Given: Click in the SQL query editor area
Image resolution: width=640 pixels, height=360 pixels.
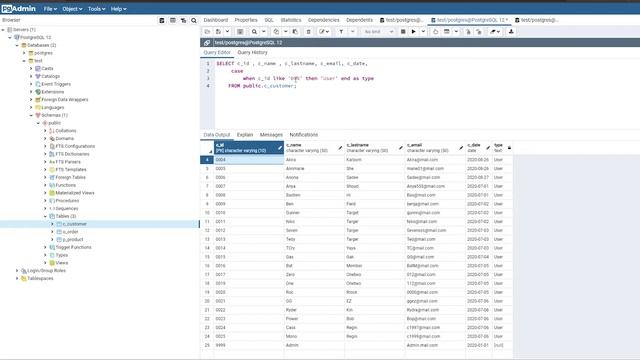Looking at the screenshot, I should (427, 94).
